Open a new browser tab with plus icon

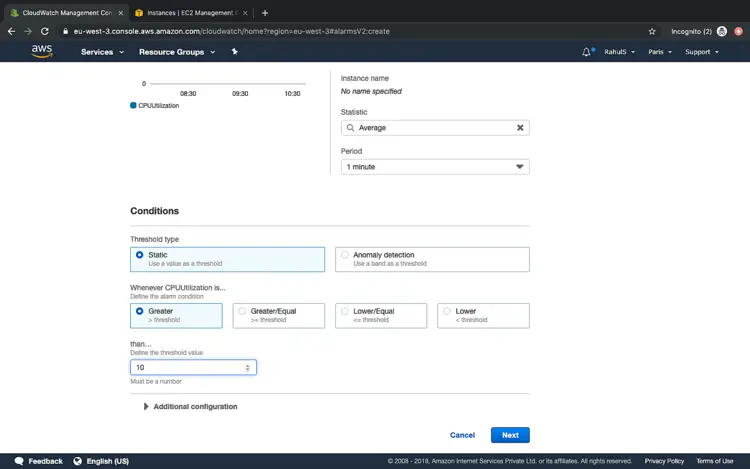(265, 13)
